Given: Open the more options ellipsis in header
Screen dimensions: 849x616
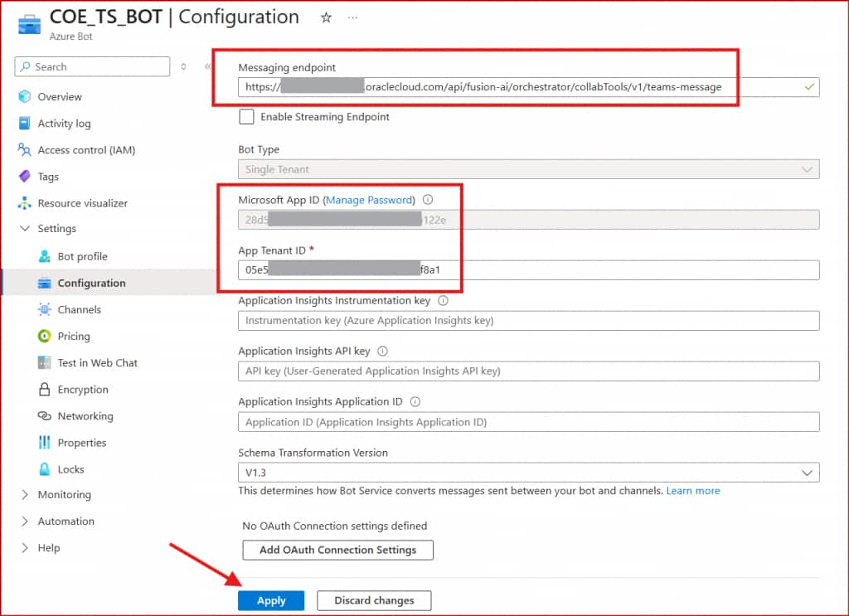Looking at the screenshot, I should (353, 17).
